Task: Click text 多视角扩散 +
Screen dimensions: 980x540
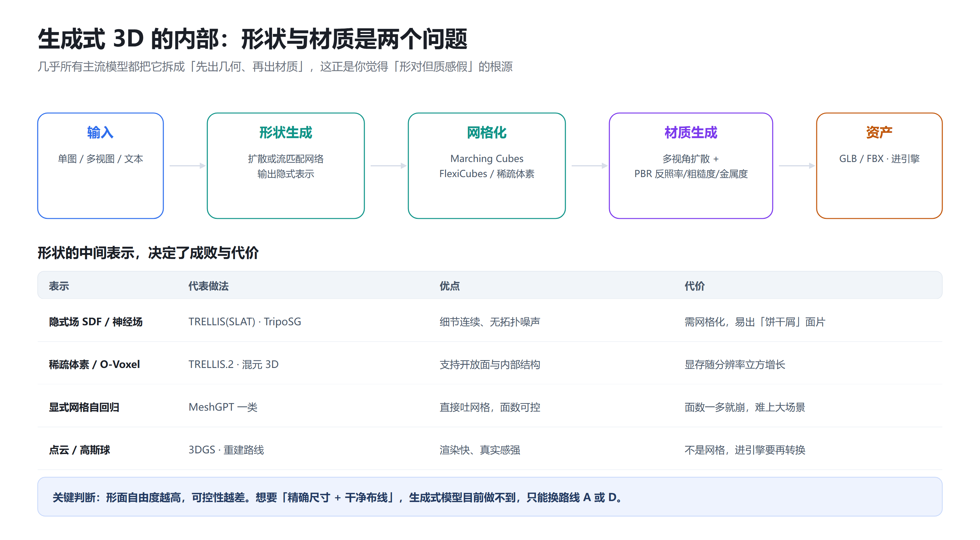Action: click(x=690, y=159)
